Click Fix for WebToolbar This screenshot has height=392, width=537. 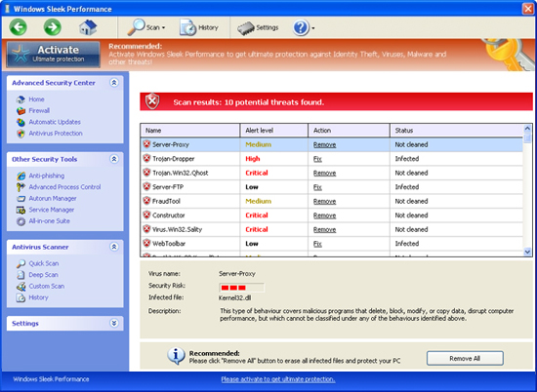317,244
